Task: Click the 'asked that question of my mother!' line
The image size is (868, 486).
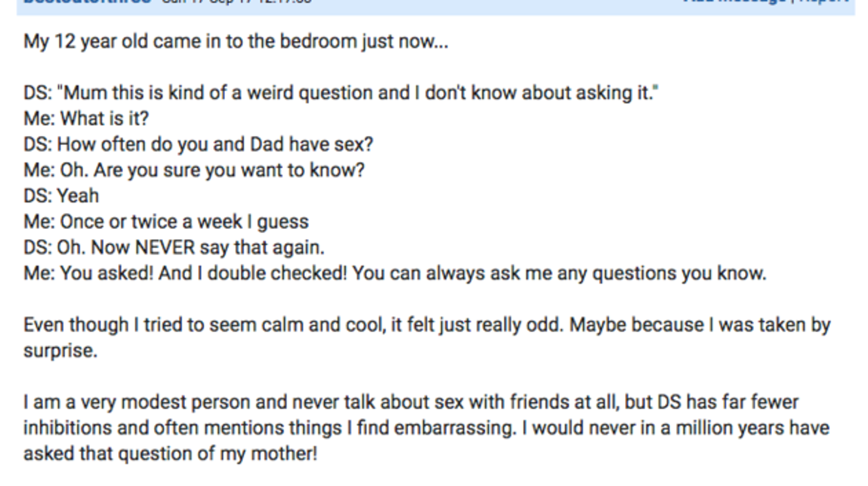Action: [x=170, y=454]
